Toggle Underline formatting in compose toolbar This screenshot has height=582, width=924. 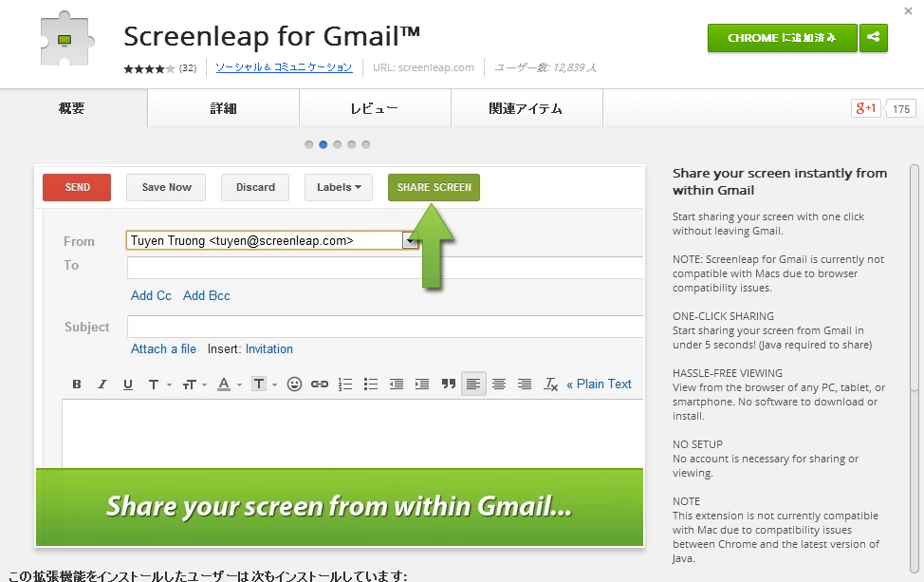128,385
